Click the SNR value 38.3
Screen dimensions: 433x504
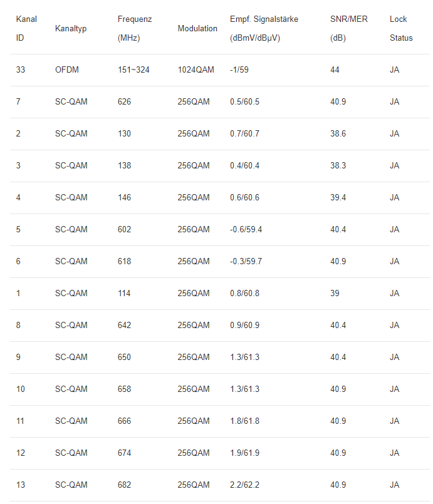[338, 165]
